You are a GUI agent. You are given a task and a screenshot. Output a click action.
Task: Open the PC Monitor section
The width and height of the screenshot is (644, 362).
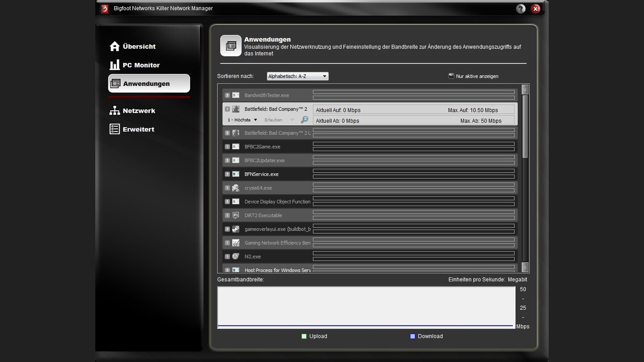click(135, 65)
